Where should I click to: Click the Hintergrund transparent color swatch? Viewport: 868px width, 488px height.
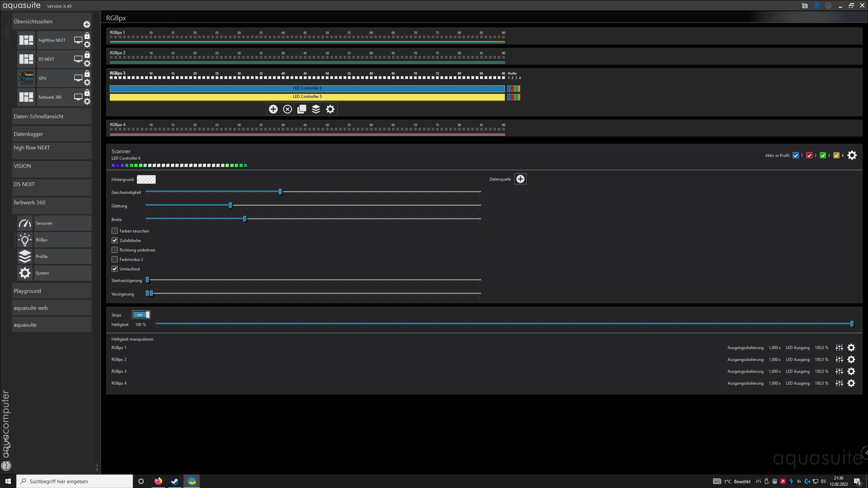(x=146, y=179)
